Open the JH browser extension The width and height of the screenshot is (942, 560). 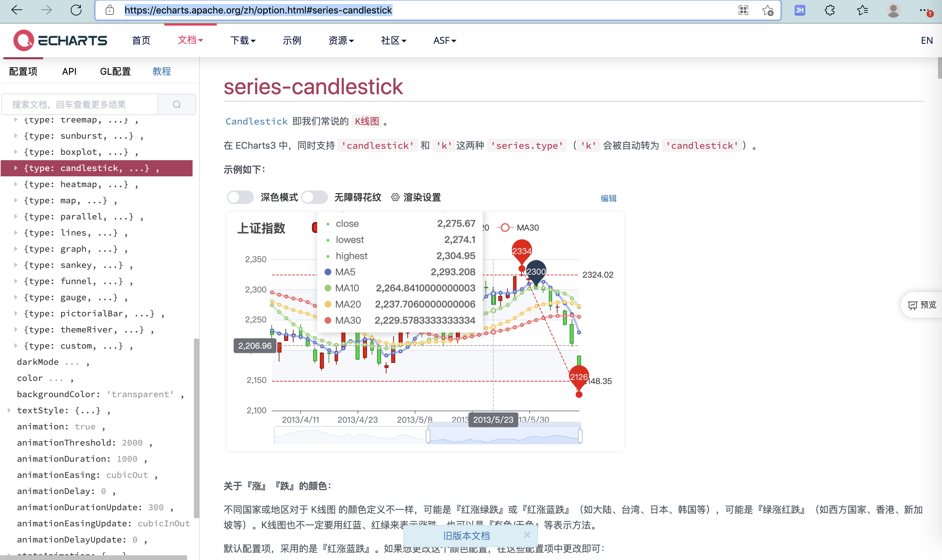click(x=799, y=10)
